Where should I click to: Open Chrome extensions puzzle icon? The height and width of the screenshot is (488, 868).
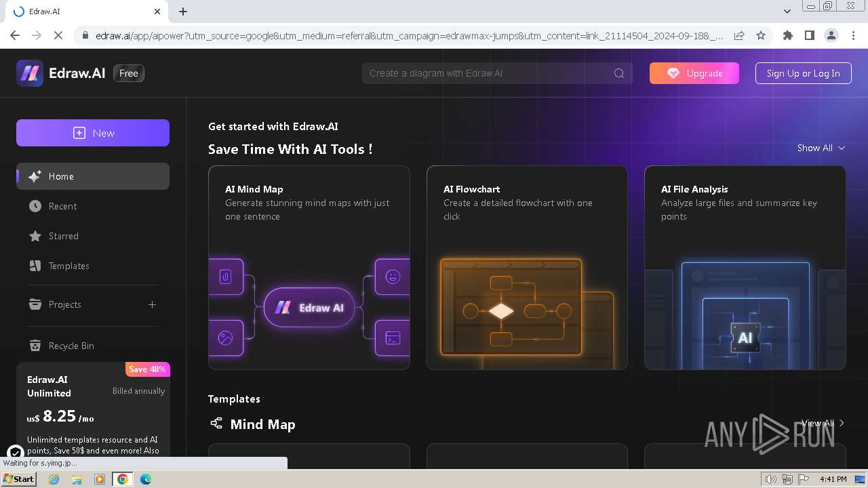click(x=788, y=35)
